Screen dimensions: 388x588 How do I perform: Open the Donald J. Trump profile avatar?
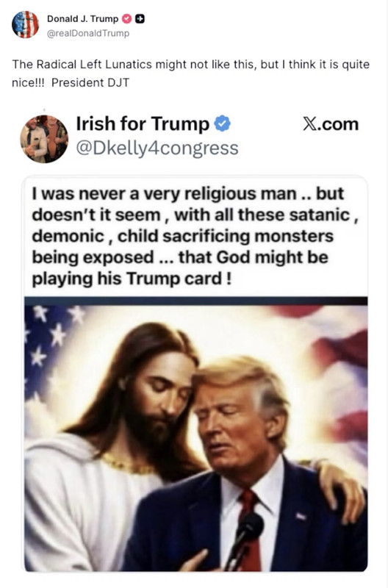(25, 25)
